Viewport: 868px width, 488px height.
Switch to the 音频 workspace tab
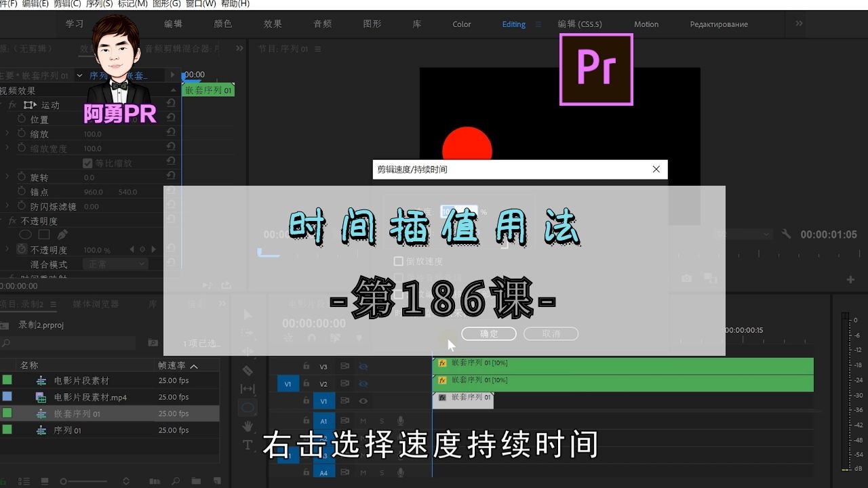click(x=323, y=24)
